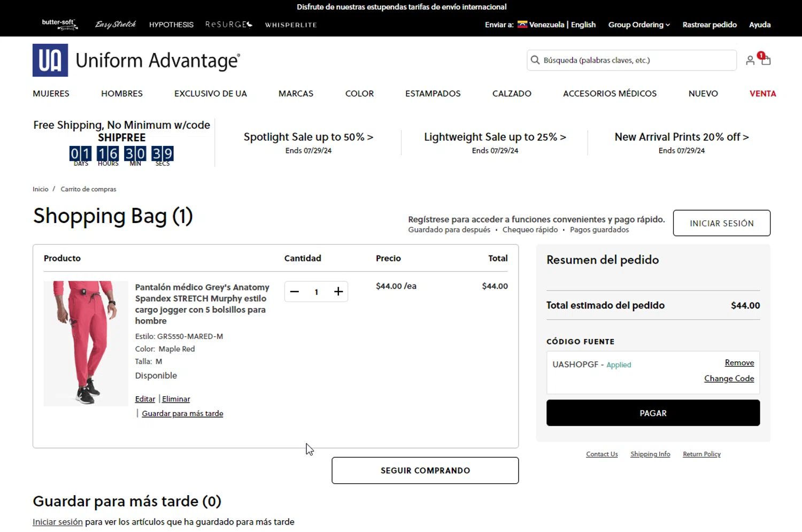The width and height of the screenshot is (802, 532).
Task: Click the Butter-Soft brand logo
Action: tap(60, 24)
